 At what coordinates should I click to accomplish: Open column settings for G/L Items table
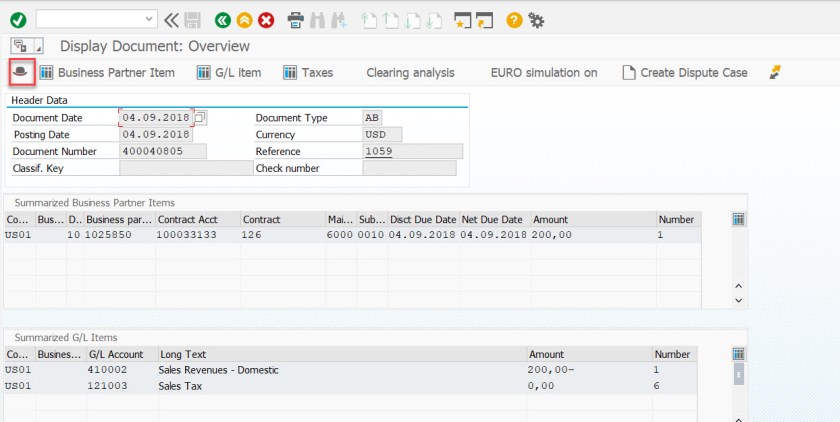(x=739, y=354)
